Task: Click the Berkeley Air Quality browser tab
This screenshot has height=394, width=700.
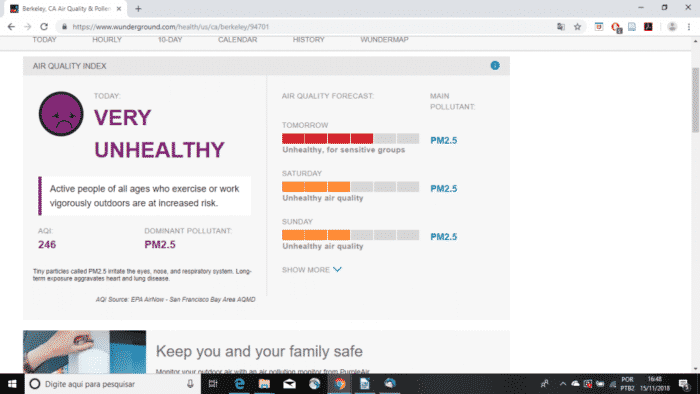Action: (66, 8)
